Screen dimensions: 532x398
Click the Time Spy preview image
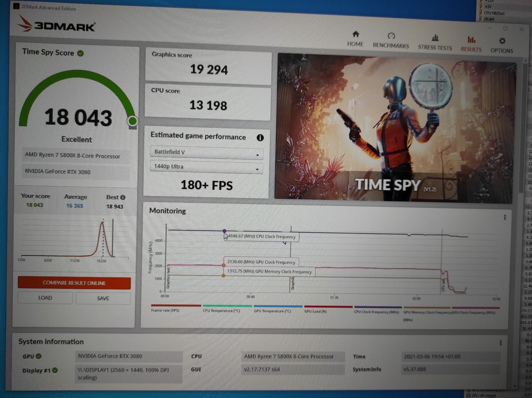(x=396, y=129)
